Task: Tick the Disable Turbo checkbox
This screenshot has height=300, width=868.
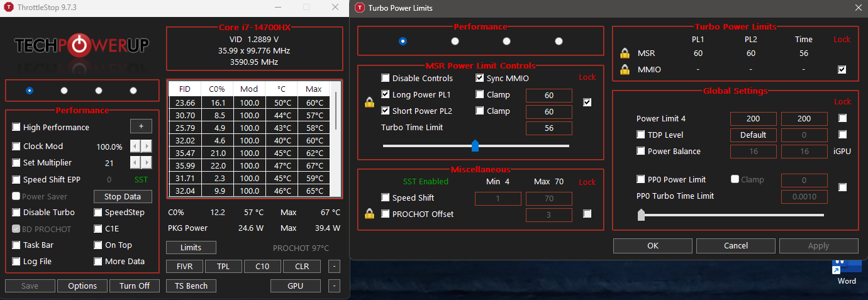Action: point(16,213)
